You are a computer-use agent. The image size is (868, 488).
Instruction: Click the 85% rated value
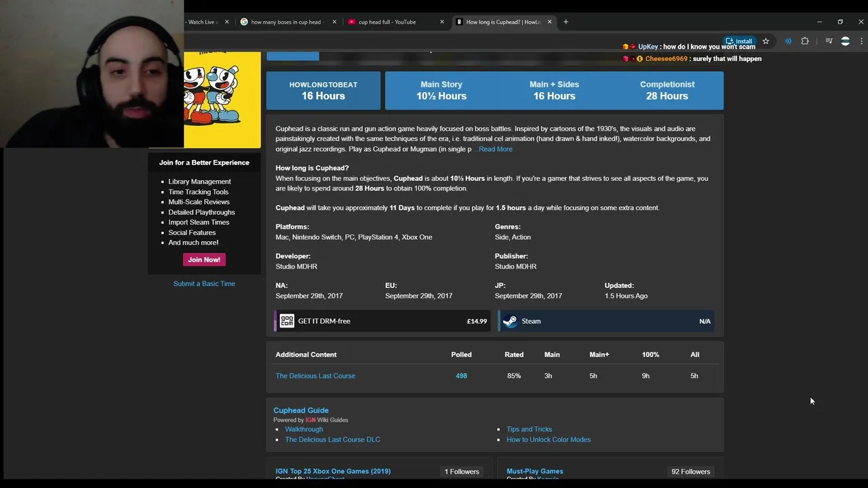point(514,375)
